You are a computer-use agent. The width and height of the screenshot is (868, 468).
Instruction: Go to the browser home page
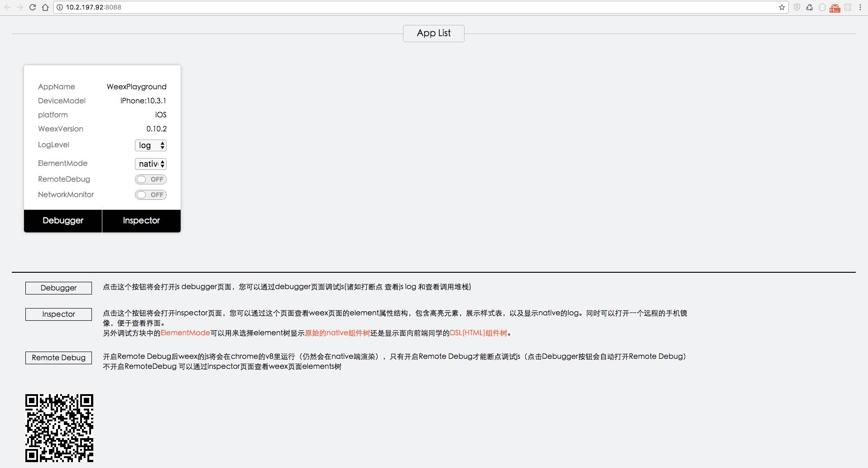(45, 7)
